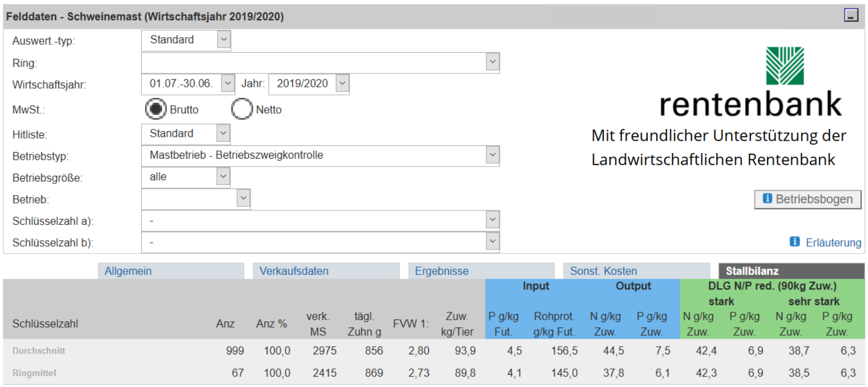Select the Netto radio button

(x=243, y=110)
